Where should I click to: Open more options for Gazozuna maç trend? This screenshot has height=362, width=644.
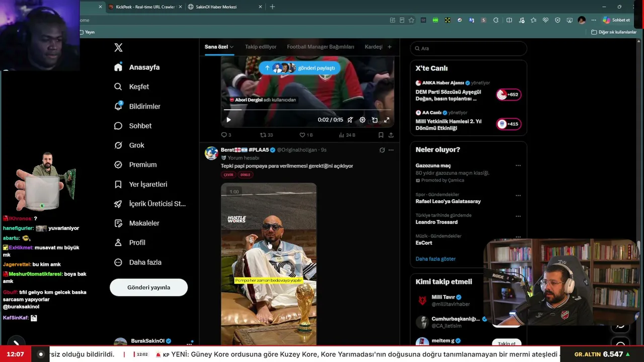pyautogui.click(x=518, y=165)
